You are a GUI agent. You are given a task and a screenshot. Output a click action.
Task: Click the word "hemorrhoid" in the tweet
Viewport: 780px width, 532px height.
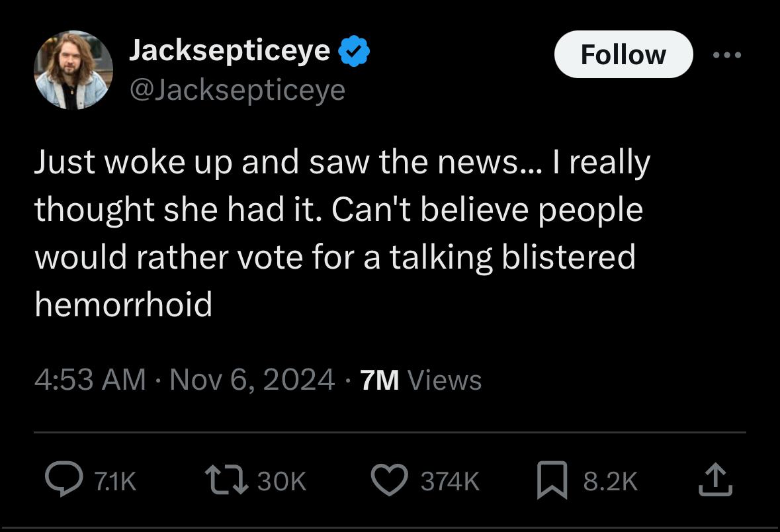pos(124,304)
